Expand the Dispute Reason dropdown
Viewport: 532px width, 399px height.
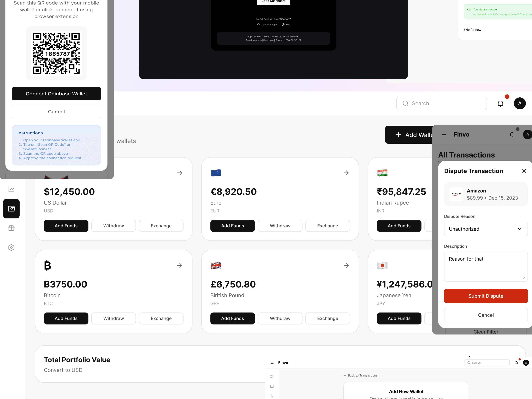coord(486,229)
